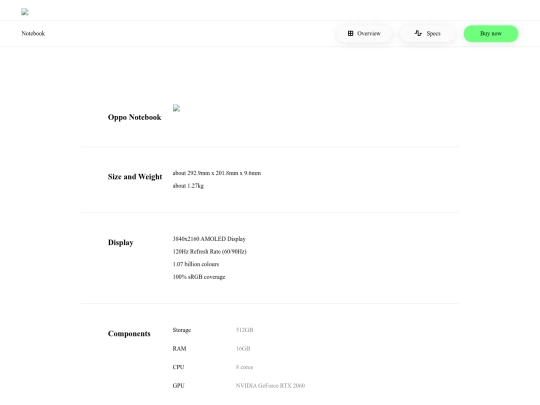Click the Notebook link in the navigation bar
Screen dimensions: 540x405
click(x=33, y=33)
